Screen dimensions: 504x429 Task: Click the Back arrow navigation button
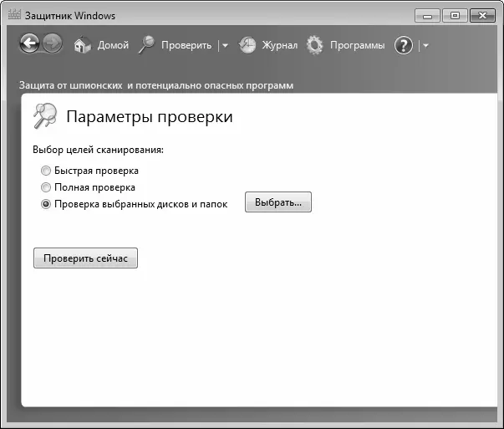click(x=30, y=45)
